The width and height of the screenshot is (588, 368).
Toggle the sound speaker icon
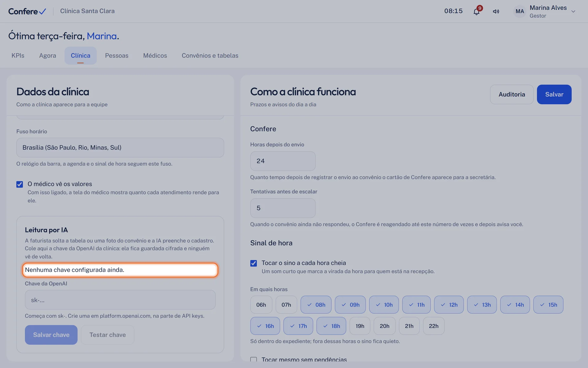[x=496, y=12]
